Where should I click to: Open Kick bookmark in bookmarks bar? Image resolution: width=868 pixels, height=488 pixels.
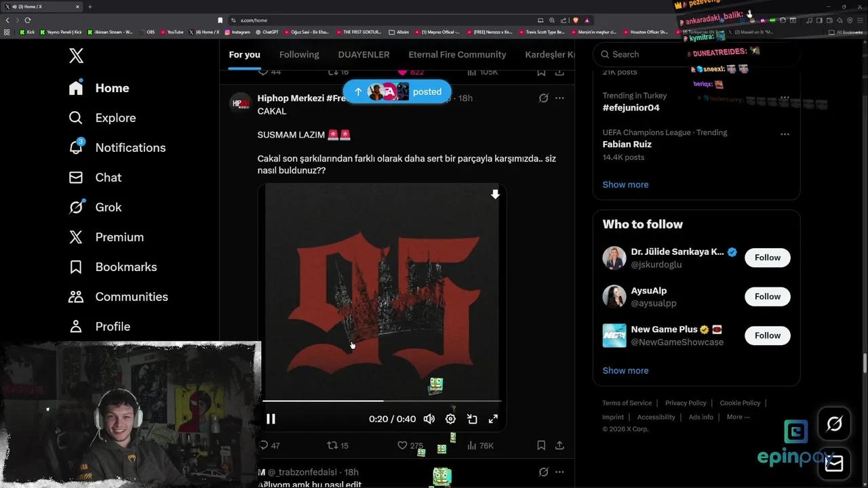coord(27,32)
